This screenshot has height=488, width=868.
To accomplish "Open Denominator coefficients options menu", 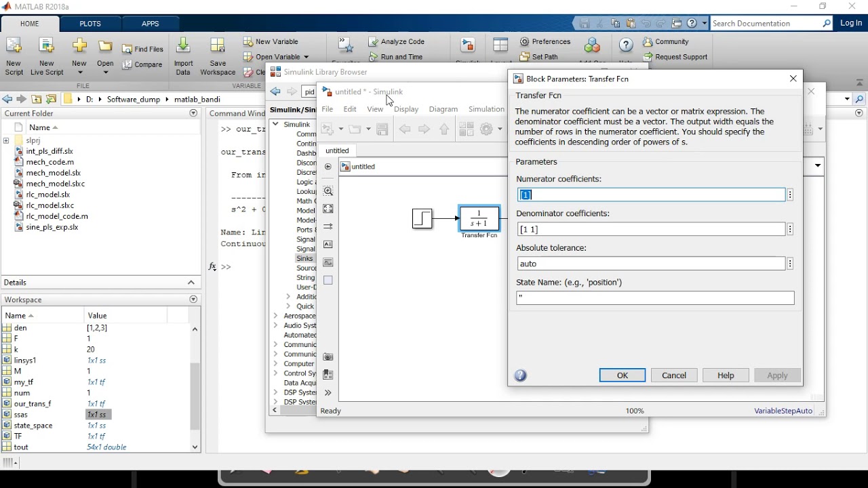I will 791,230.
